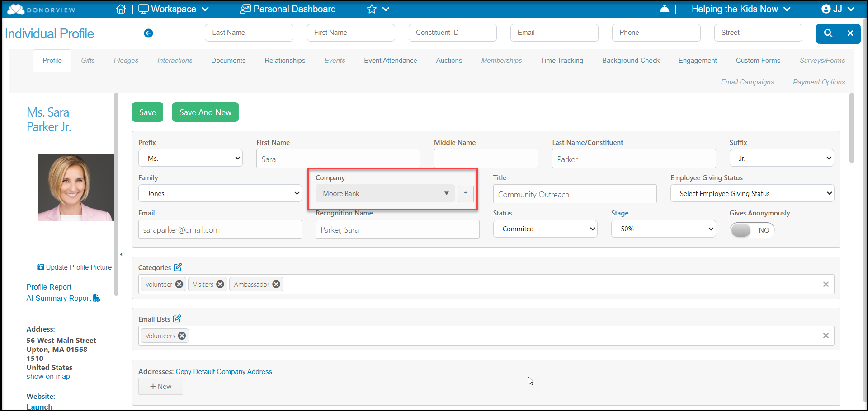
Task: Remove Volunteers from Email Lists
Action: point(182,336)
